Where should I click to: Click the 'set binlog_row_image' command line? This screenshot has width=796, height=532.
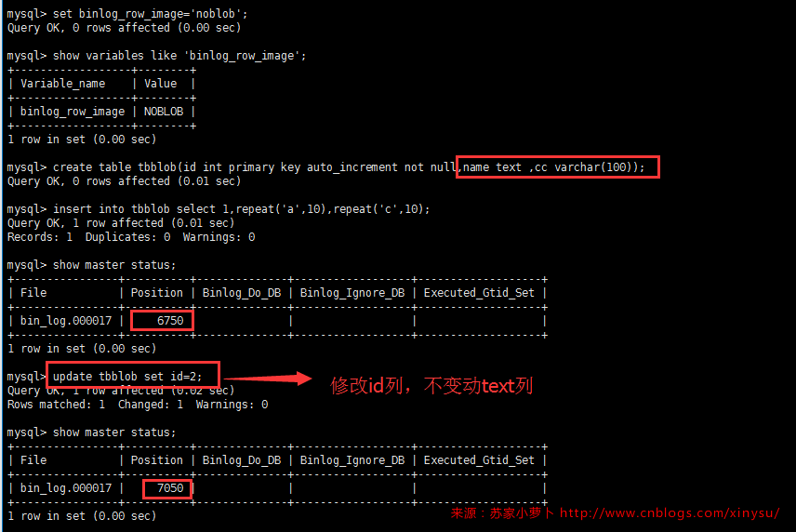click(x=127, y=14)
